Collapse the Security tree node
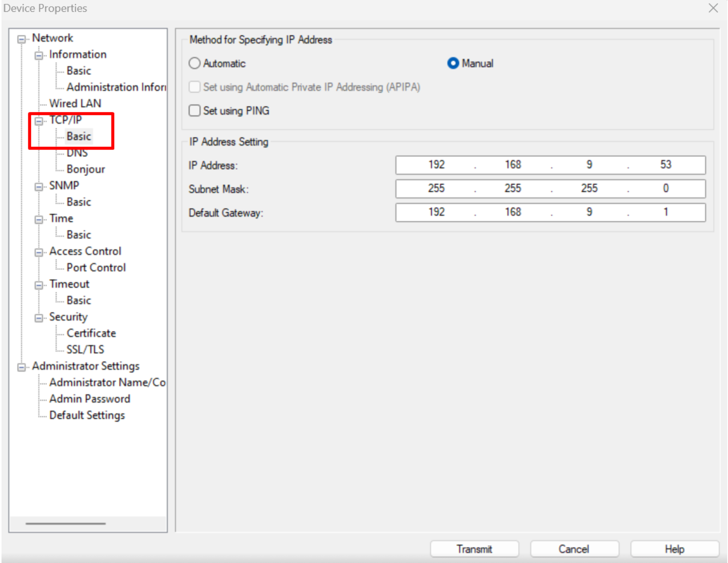This screenshot has height=563, width=728. point(39,318)
